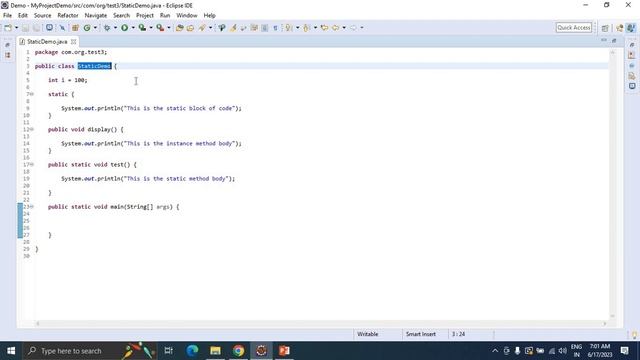Toggle Show Whitespace Characters pilcrow icon

tap(276, 28)
